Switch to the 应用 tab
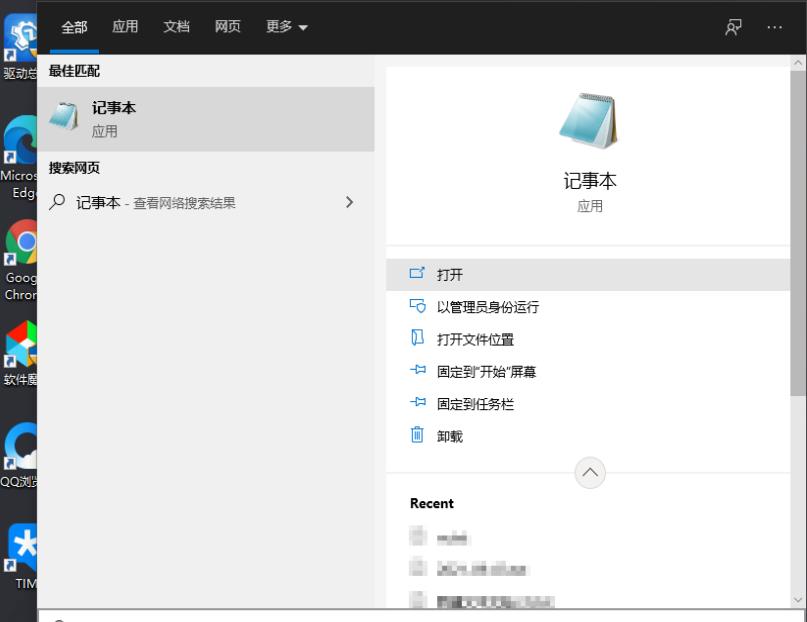Viewport: 807px width, 622px height. pos(125,27)
